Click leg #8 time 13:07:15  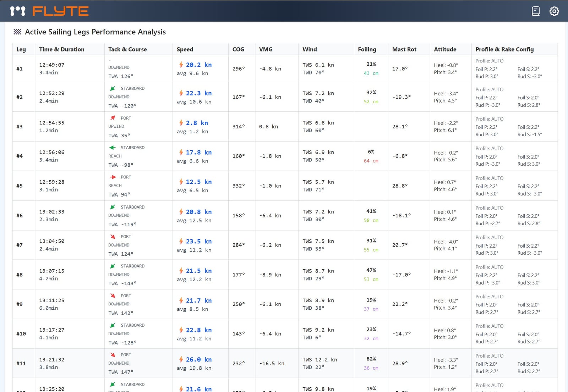coord(52,271)
